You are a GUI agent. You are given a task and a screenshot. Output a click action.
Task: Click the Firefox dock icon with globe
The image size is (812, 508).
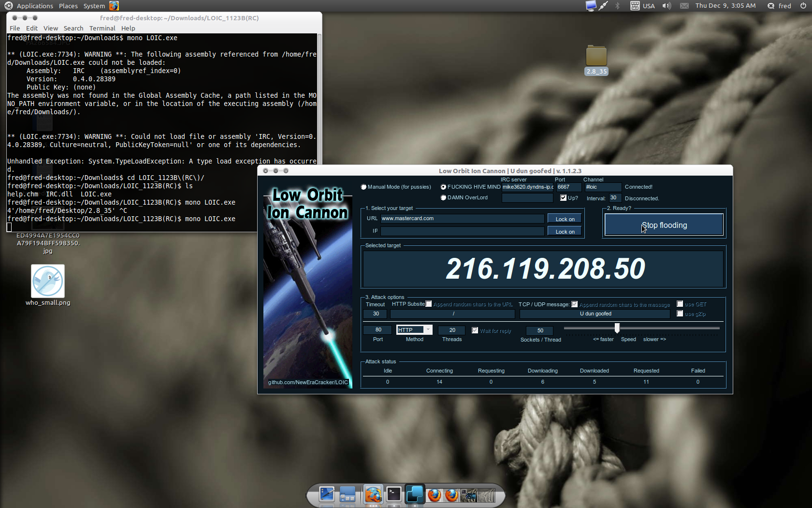pyautogui.click(x=373, y=494)
